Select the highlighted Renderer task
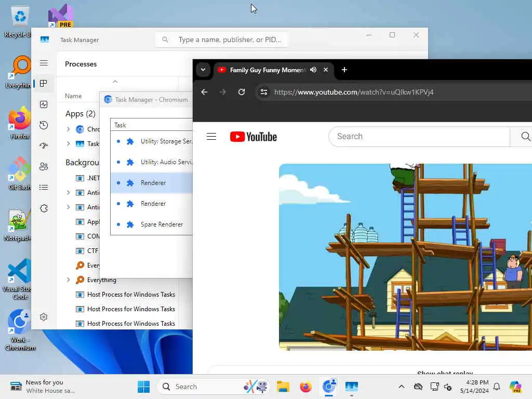The width and height of the screenshot is (532, 399). 152,183
